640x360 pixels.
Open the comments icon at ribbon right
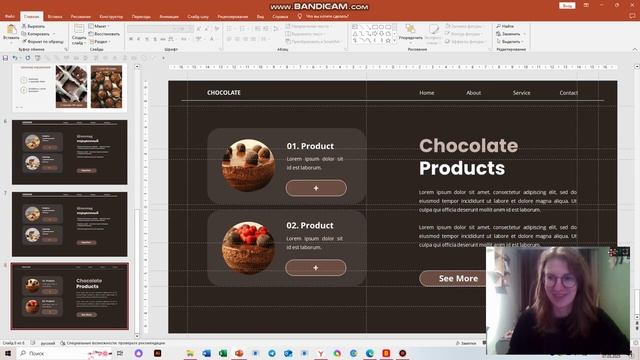(632, 16)
